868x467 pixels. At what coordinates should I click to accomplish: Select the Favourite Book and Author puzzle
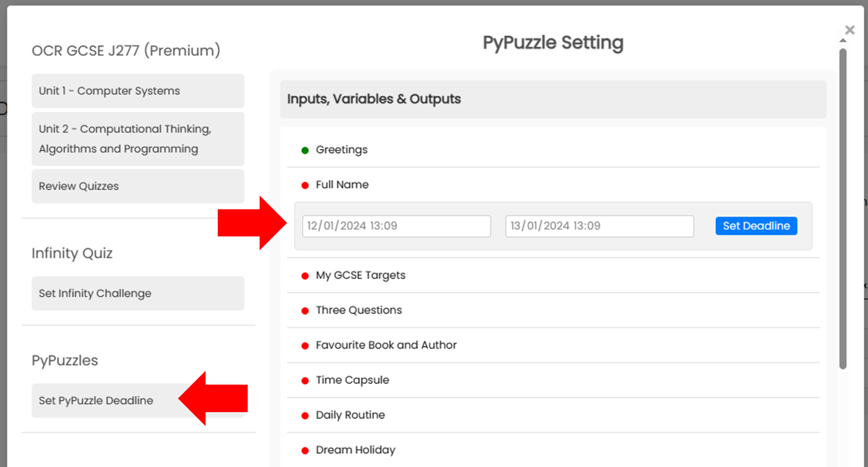(x=386, y=345)
